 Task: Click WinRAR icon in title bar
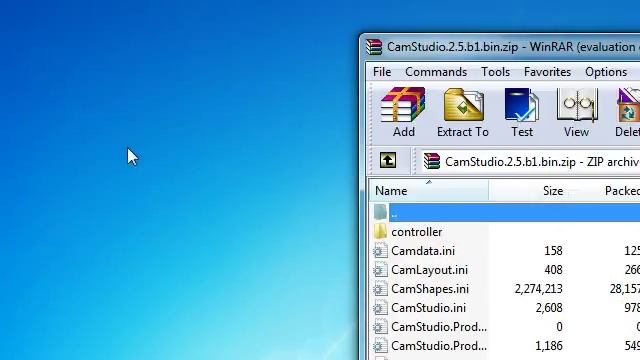pyautogui.click(x=374, y=47)
